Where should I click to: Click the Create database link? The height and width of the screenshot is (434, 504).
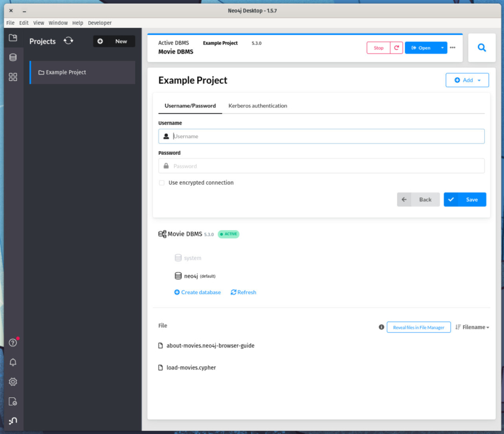coord(197,292)
